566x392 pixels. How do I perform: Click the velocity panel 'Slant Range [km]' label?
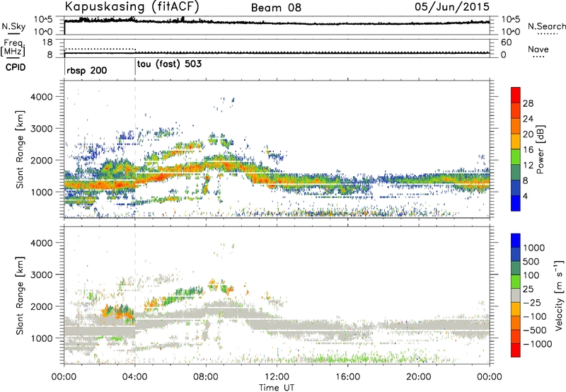[20, 295]
